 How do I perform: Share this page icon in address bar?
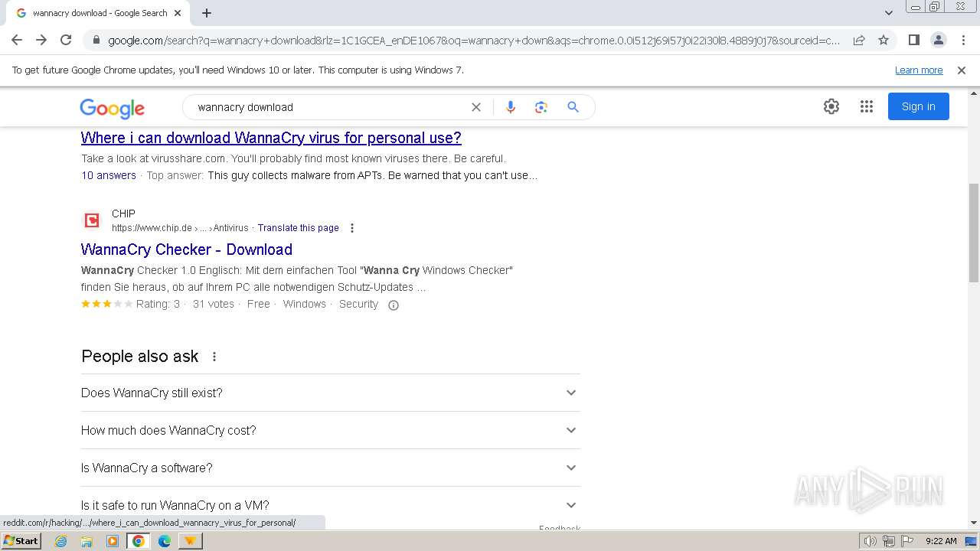(x=859, y=40)
